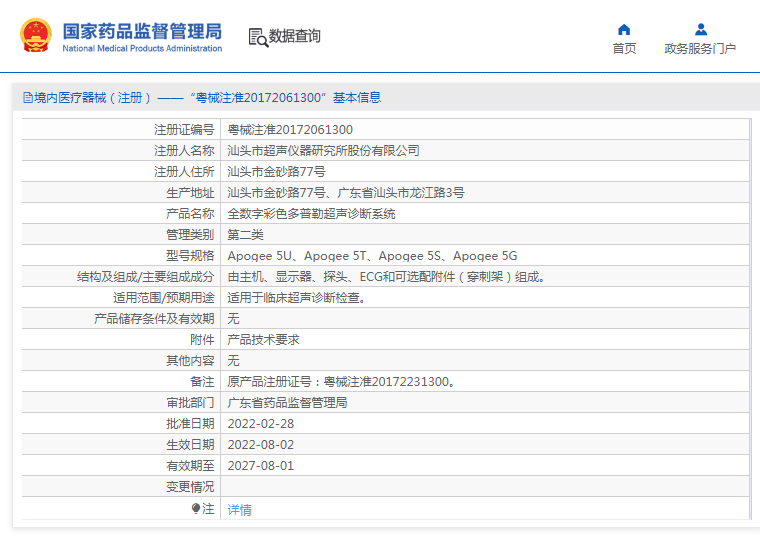Click approval date 2022-02-28
Viewport: 760px width, 541px height.
[260, 424]
